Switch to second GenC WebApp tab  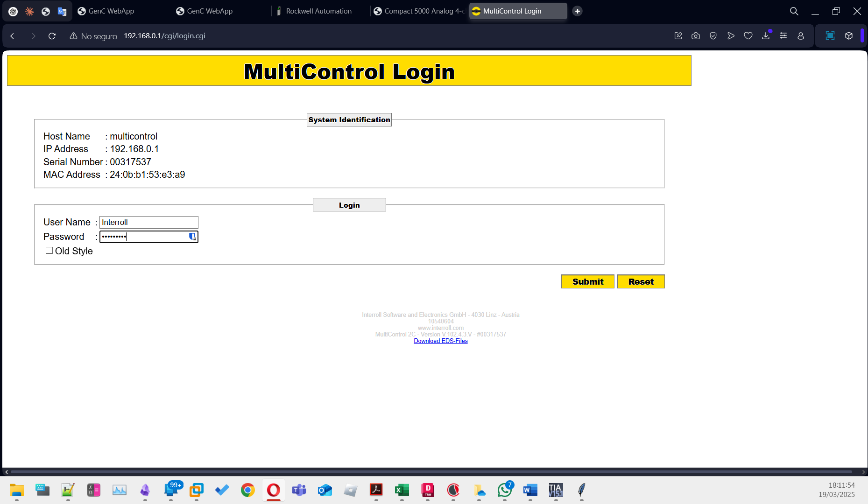[x=220, y=11]
